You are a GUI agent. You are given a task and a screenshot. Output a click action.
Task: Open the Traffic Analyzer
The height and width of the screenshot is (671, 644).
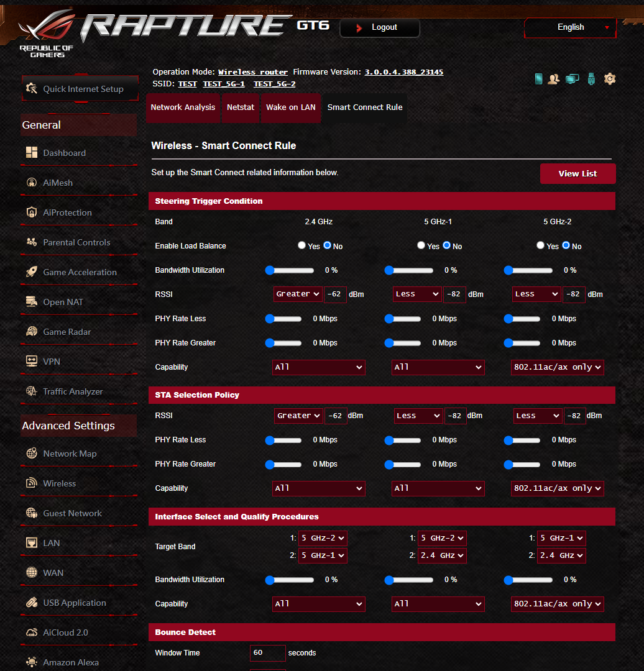point(75,391)
